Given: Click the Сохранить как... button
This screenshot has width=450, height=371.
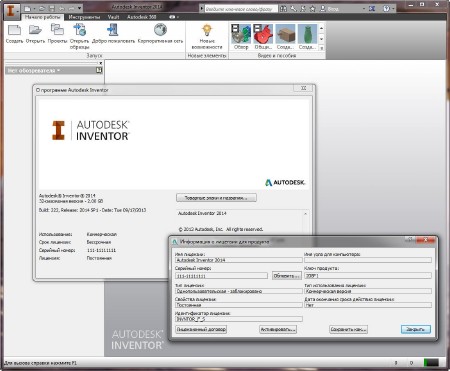Looking at the screenshot, I should 348,329.
